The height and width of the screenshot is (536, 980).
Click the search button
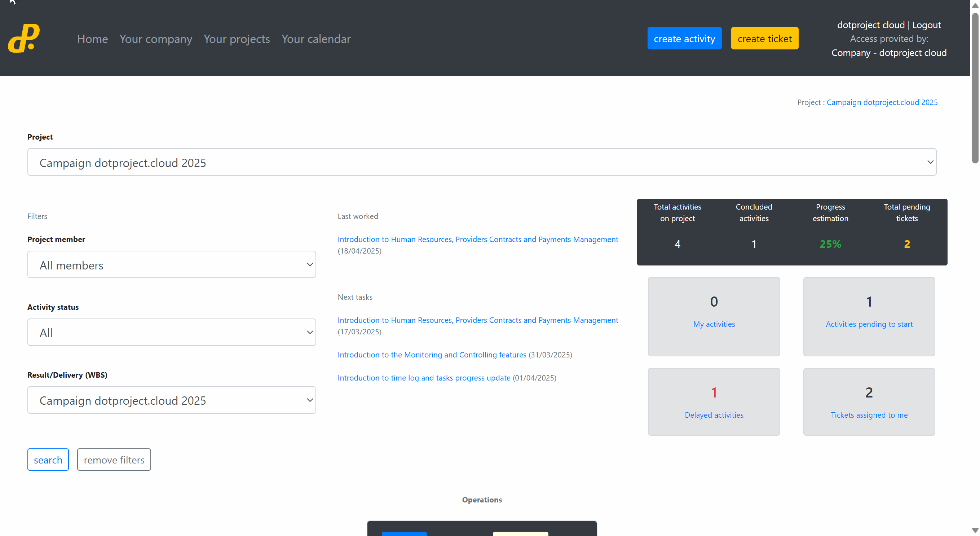(x=48, y=460)
